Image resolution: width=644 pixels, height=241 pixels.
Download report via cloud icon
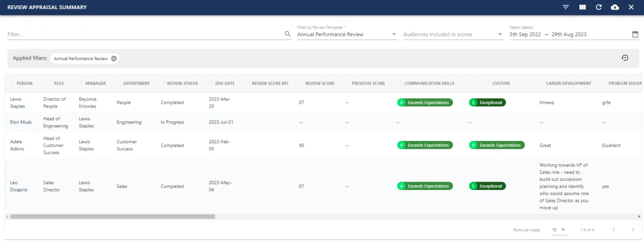click(x=615, y=7)
